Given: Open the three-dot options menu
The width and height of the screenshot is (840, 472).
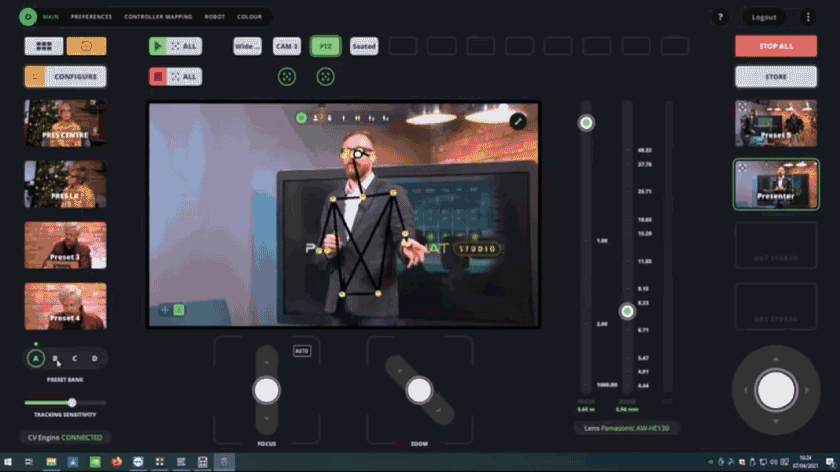Looking at the screenshot, I should pos(808,17).
